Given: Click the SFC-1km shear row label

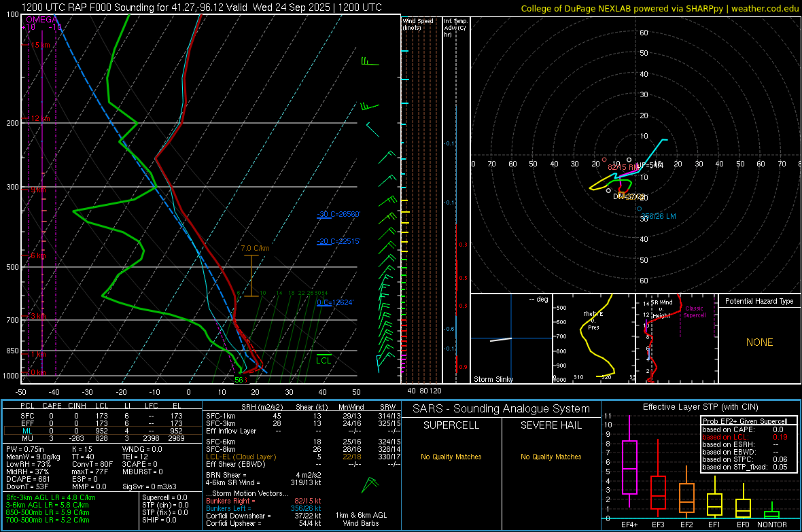Looking at the screenshot, I should pos(221,416).
